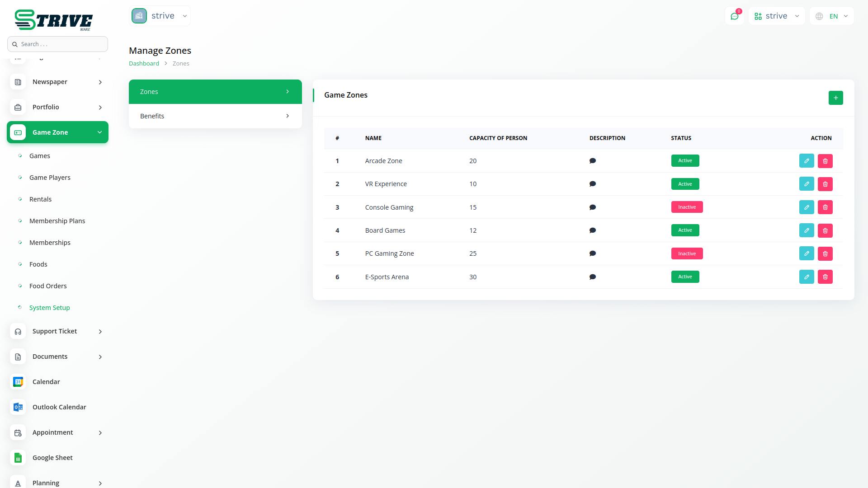Edit the PC Gaming Zone row
The height and width of the screenshot is (488, 868).
(x=807, y=253)
